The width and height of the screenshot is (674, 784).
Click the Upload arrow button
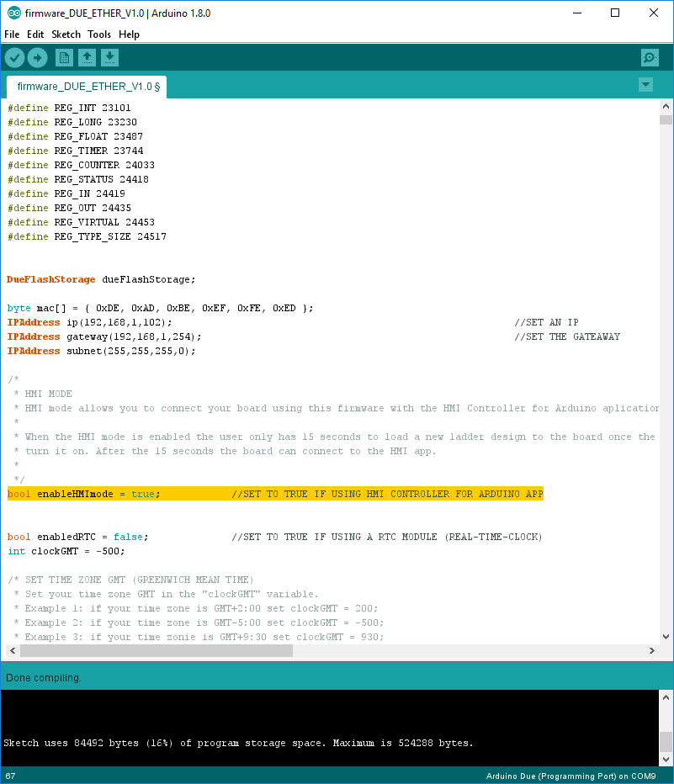coord(38,58)
